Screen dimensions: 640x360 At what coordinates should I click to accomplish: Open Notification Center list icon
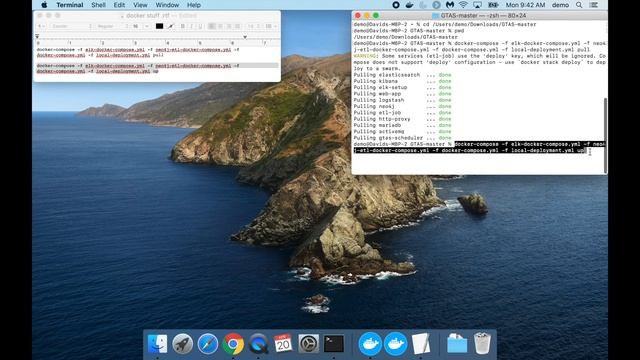pyautogui.click(x=594, y=5)
